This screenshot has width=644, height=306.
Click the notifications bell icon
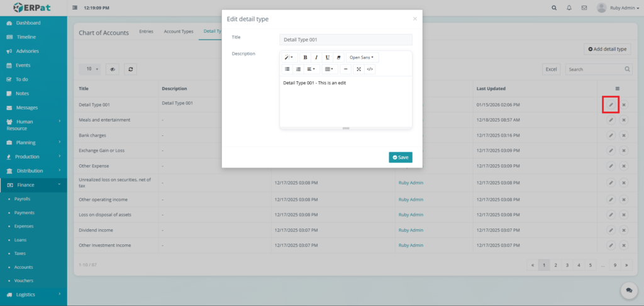coord(569,8)
